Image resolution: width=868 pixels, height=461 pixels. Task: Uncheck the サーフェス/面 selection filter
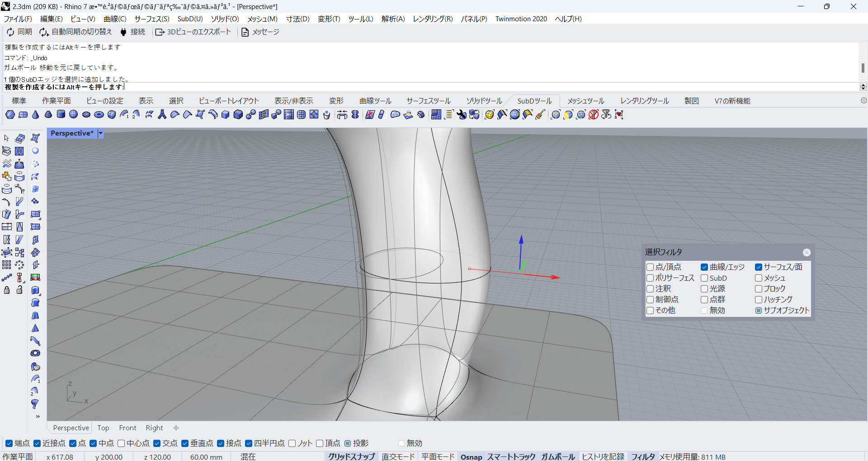[759, 267]
